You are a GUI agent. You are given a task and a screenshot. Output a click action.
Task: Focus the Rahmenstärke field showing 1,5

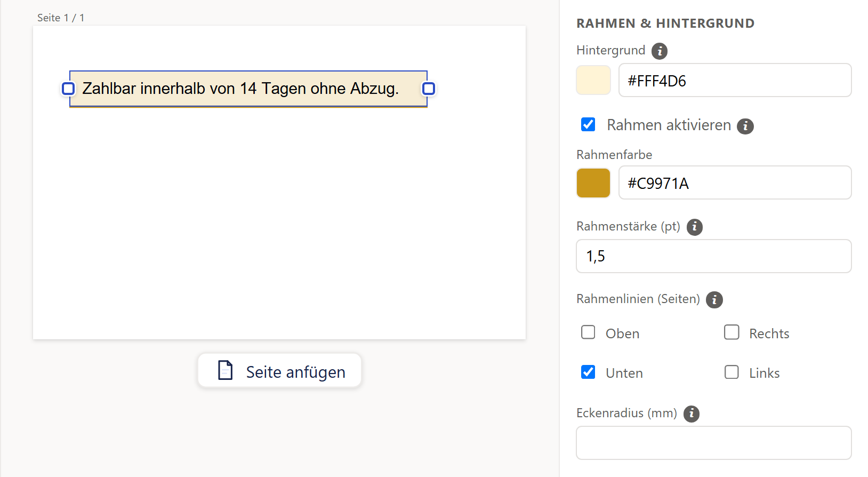tap(713, 256)
